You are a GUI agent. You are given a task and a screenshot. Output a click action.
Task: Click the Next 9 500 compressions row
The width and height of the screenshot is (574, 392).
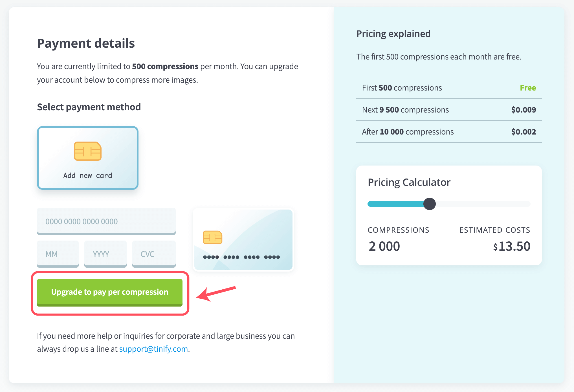tap(449, 110)
